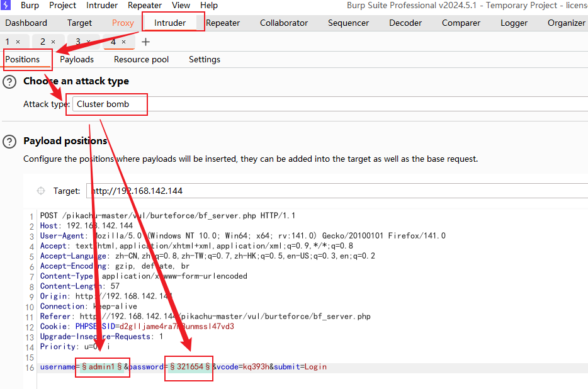Select Intruder attack tab 3
Image resolution: width=588 pixels, height=389 pixels.
tap(78, 42)
